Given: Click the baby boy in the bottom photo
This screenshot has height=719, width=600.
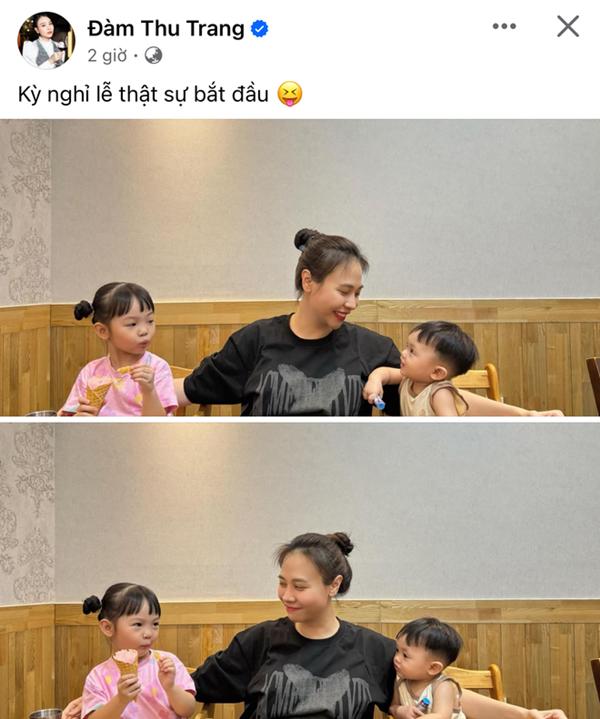Looking at the screenshot, I should [426, 669].
